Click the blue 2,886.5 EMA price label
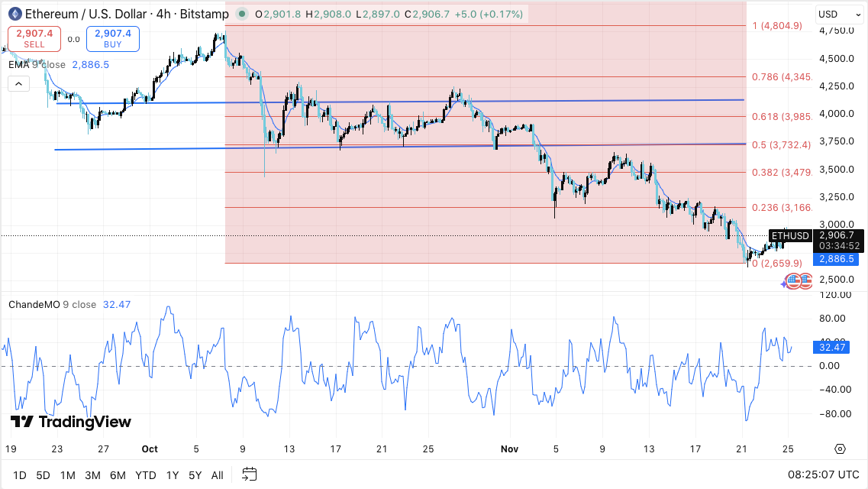This screenshot has height=489, width=868. click(x=837, y=259)
